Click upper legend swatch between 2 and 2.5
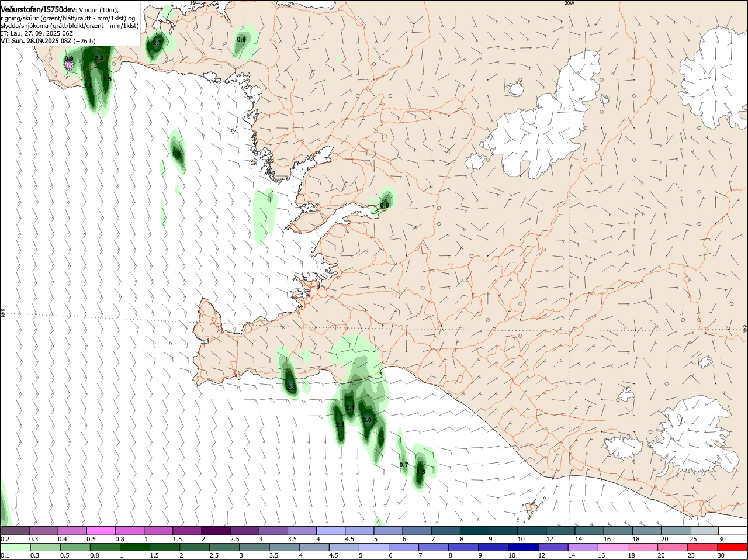748x560 pixels. coord(216,531)
